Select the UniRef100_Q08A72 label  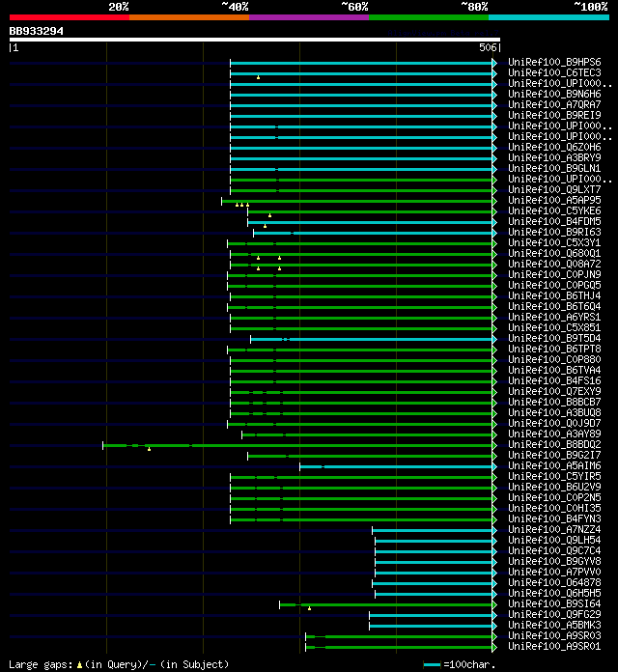(x=554, y=264)
